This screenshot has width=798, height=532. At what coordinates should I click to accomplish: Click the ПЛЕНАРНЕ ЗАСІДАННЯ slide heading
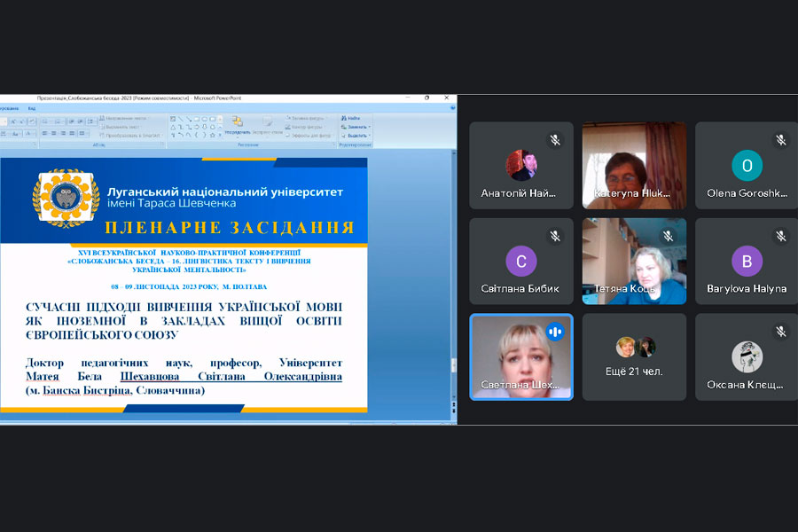coord(230,227)
